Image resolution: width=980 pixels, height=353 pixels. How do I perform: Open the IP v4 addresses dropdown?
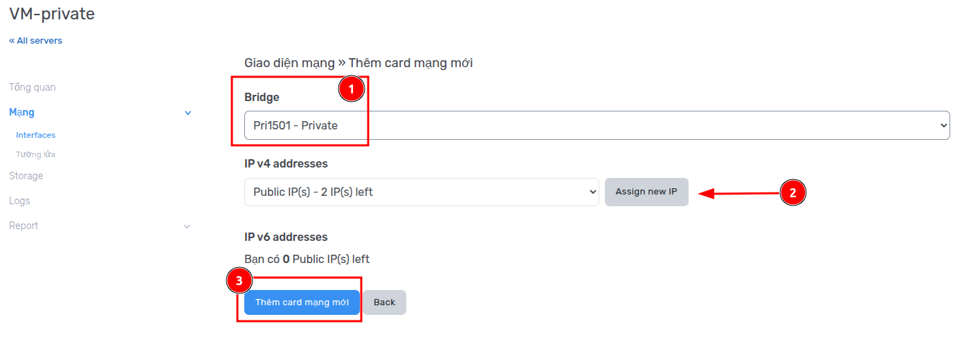coord(421,192)
